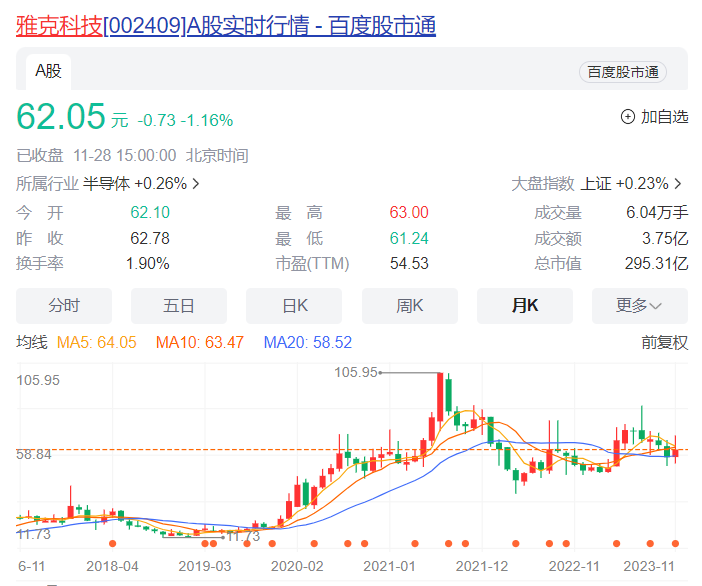Click the 11.73 low price annotation

pyautogui.click(x=242, y=536)
